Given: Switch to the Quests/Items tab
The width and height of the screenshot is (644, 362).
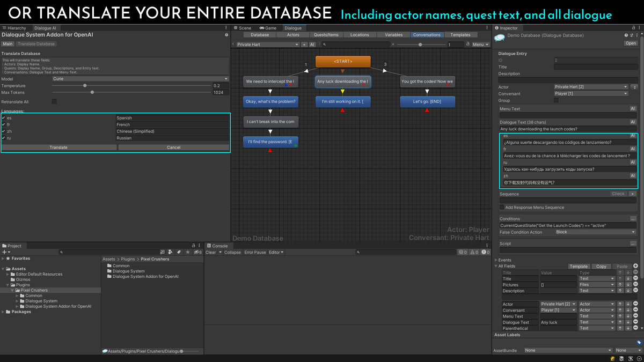Looking at the screenshot, I should [326, 35].
